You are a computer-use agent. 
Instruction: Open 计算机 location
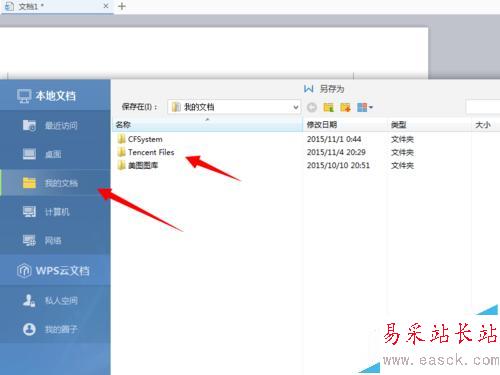55,212
